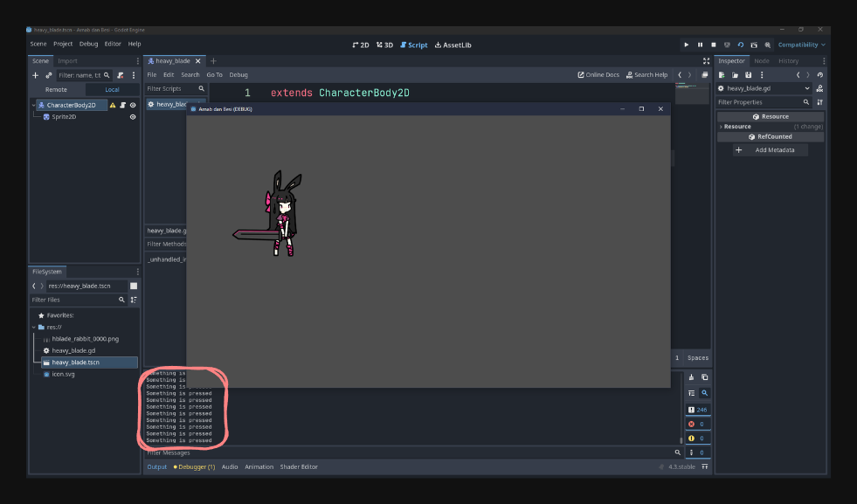Open the FileSystem dock options menu
Image resolution: width=857 pixels, height=504 pixels.
coord(138,272)
